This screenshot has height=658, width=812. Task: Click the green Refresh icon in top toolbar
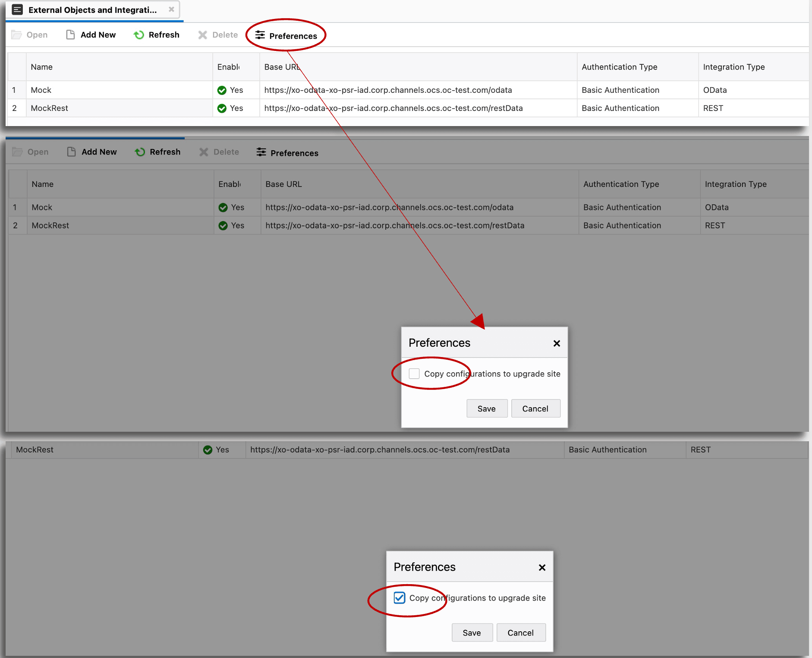pyautogui.click(x=139, y=35)
